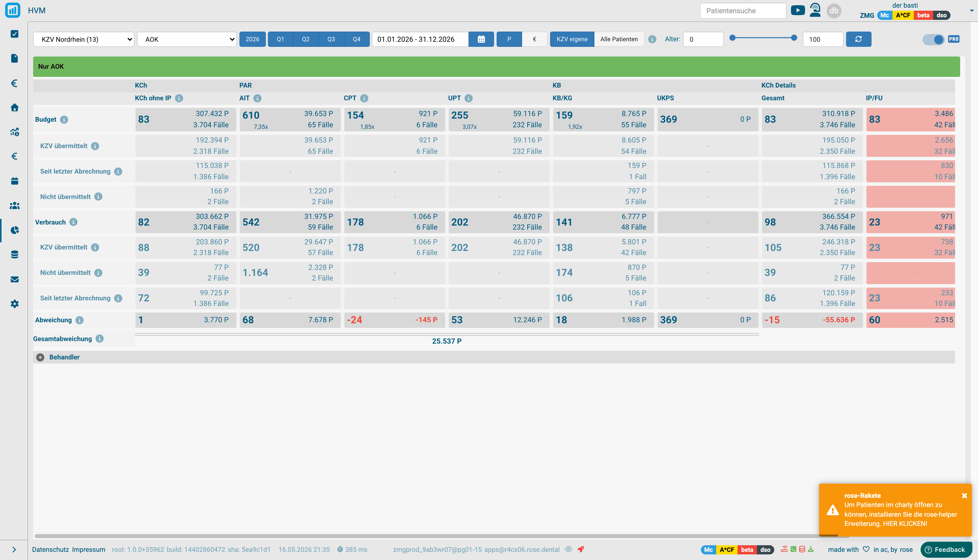Click the maximum age input showing 100
Image resolution: width=978 pixels, height=560 pixels.
coord(823,39)
